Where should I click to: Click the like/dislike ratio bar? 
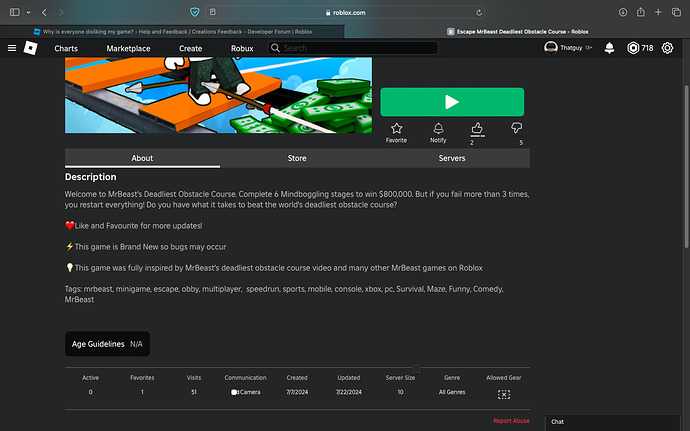click(497, 136)
